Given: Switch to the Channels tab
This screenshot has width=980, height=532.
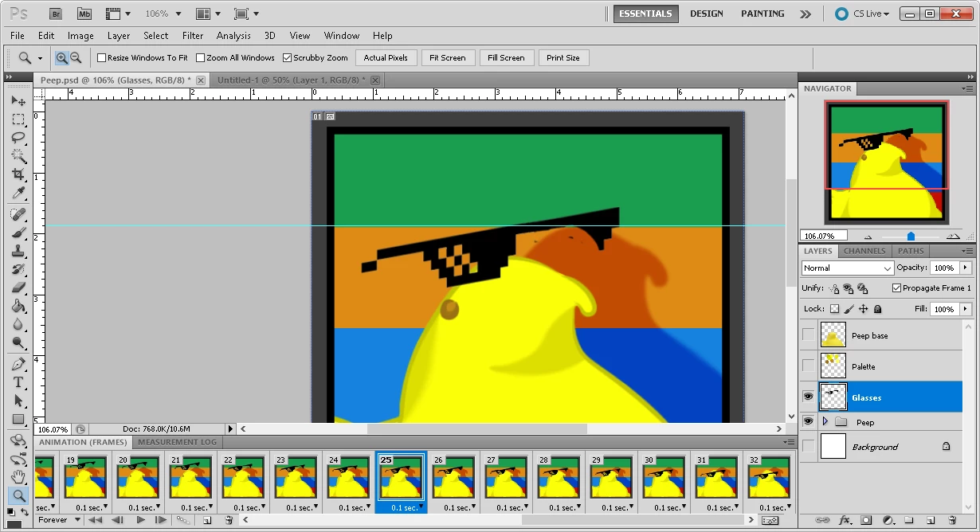Looking at the screenshot, I should [864, 251].
